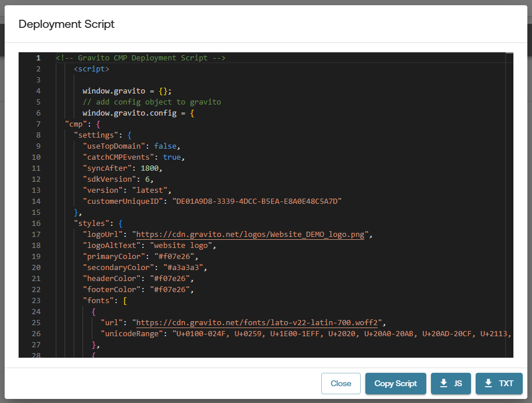532x403 pixels.
Task: Click the Close button
Action: 341,383
